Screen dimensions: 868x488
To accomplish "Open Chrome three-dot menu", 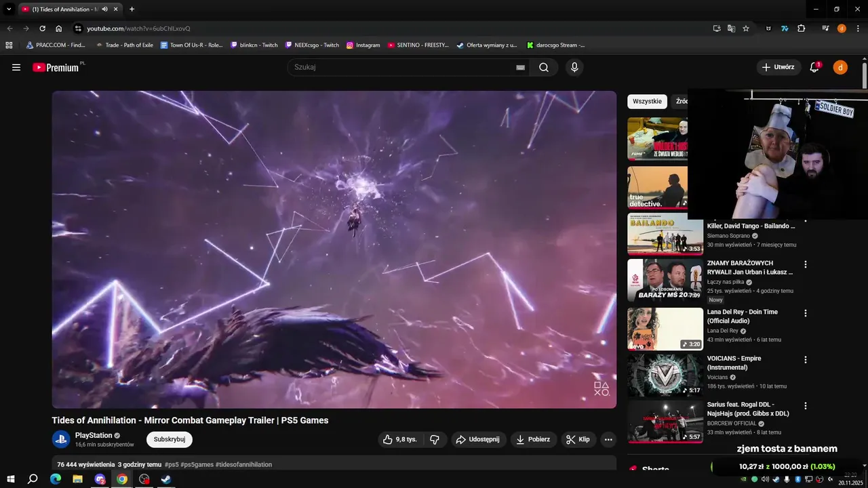I will pyautogui.click(x=856, y=28).
